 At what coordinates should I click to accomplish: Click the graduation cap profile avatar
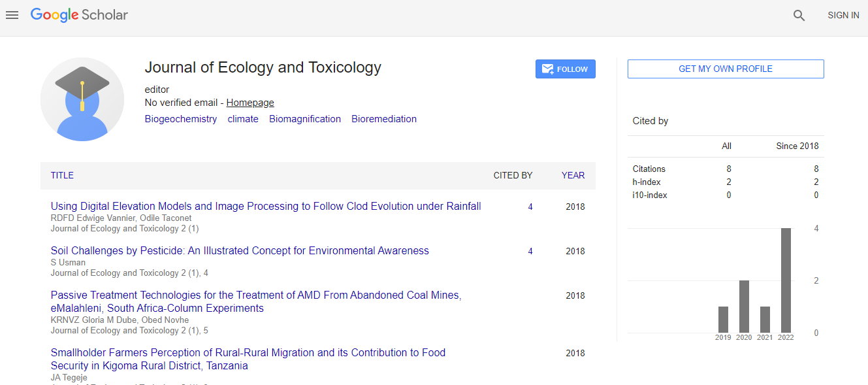(x=82, y=99)
